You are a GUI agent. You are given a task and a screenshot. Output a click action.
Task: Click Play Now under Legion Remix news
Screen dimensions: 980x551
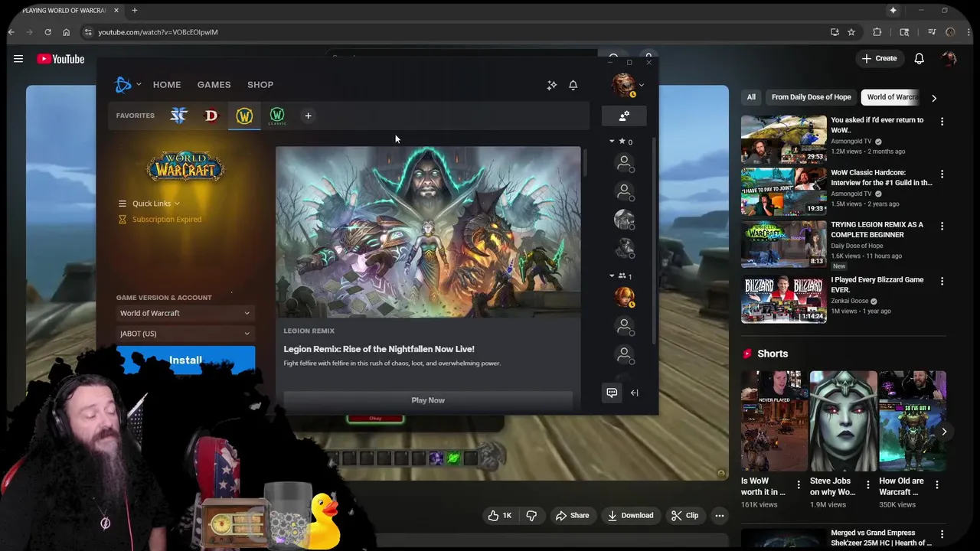coord(428,400)
